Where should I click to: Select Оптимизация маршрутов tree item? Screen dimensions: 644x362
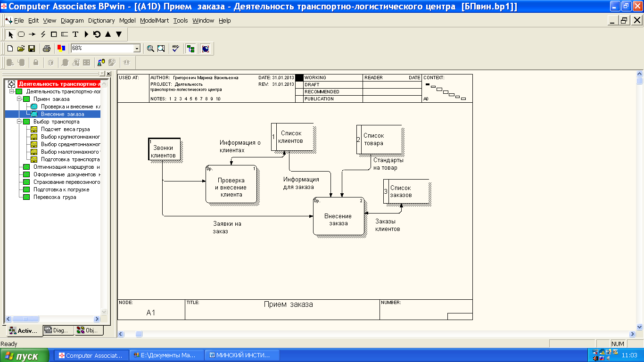coord(66,167)
